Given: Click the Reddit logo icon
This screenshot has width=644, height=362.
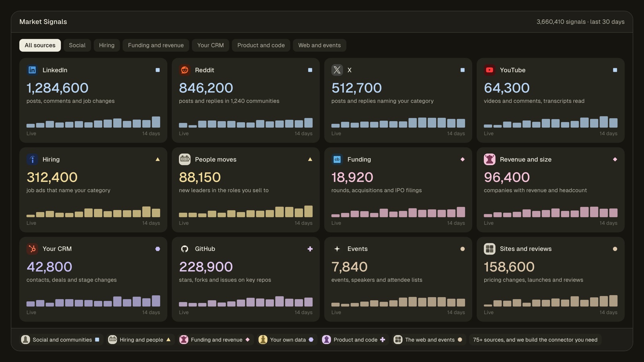Looking at the screenshot, I should (185, 70).
